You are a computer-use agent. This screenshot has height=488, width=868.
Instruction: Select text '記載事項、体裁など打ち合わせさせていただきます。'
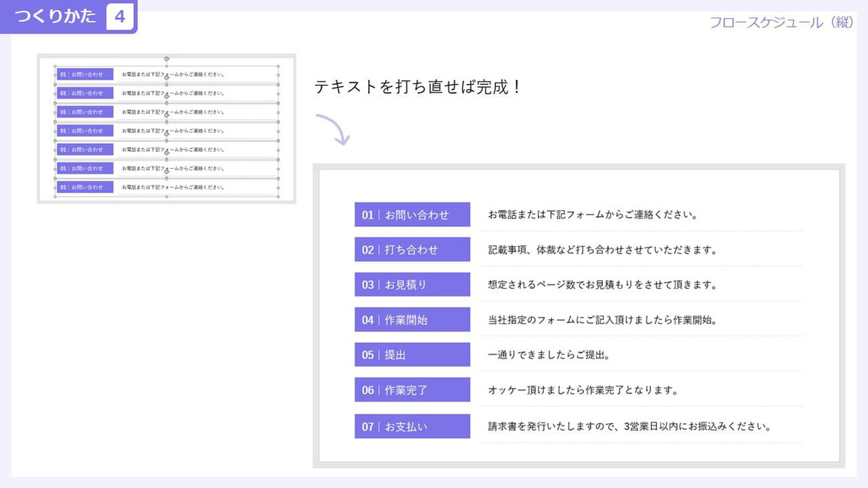(603, 250)
